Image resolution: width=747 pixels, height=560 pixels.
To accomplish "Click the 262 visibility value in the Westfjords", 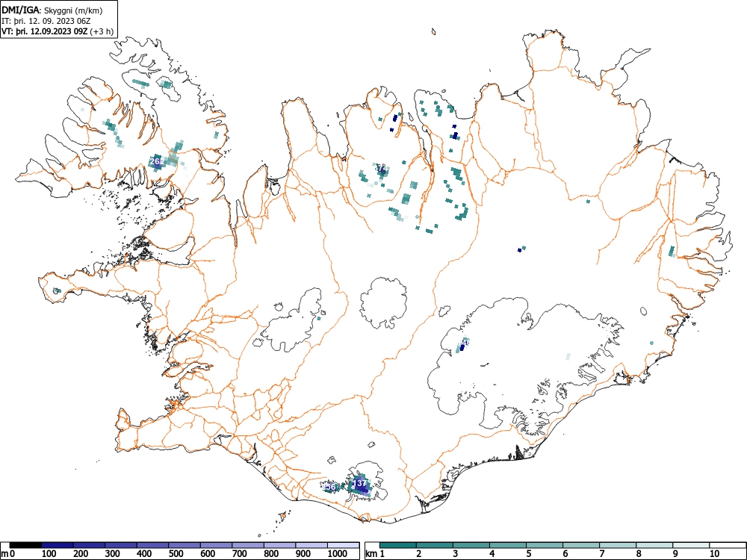I will tap(157, 162).
